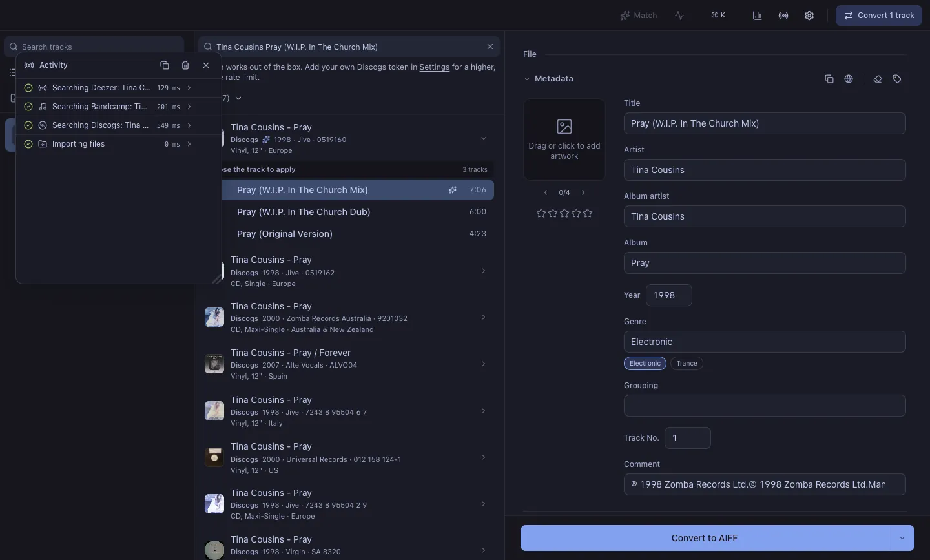Collapse the Metadata section
The height and width of the screenshot is (560, 930).
(527, 79)
